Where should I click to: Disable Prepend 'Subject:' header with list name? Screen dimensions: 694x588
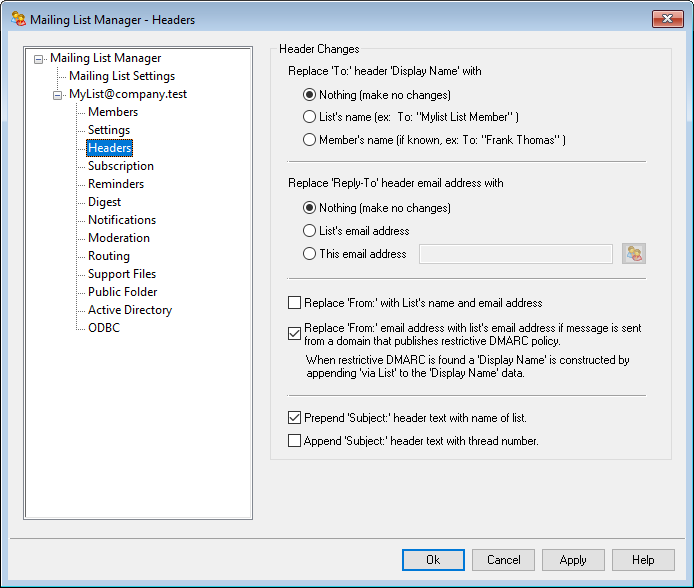[x=294, y=418]
